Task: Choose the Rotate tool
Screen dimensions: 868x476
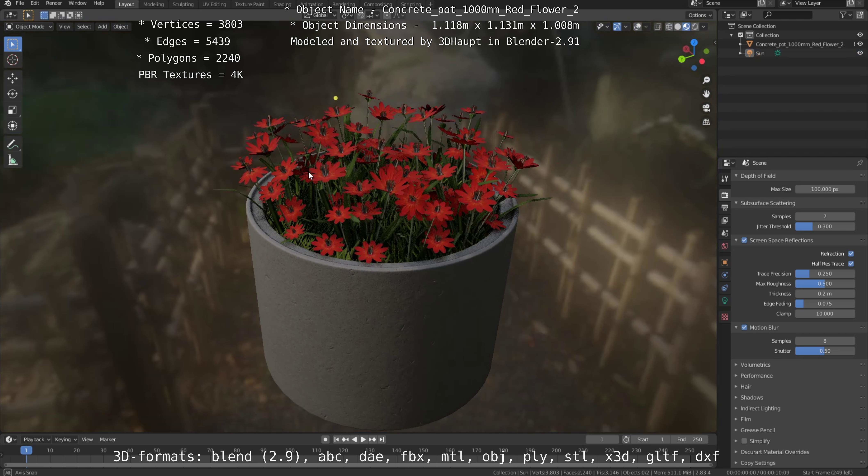Action: (13, 94)
